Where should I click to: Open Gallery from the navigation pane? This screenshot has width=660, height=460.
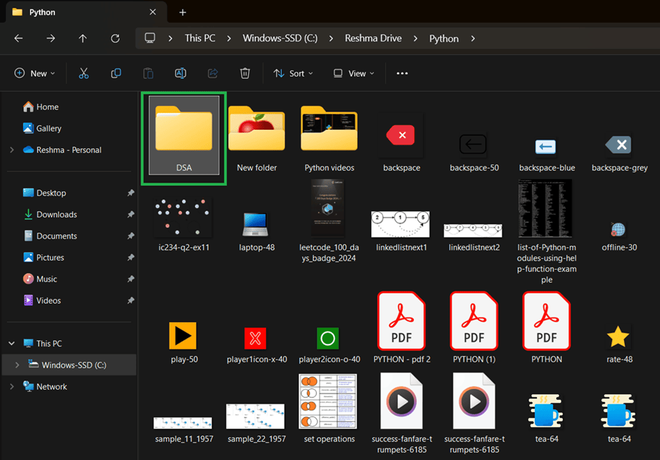(49, 128)
